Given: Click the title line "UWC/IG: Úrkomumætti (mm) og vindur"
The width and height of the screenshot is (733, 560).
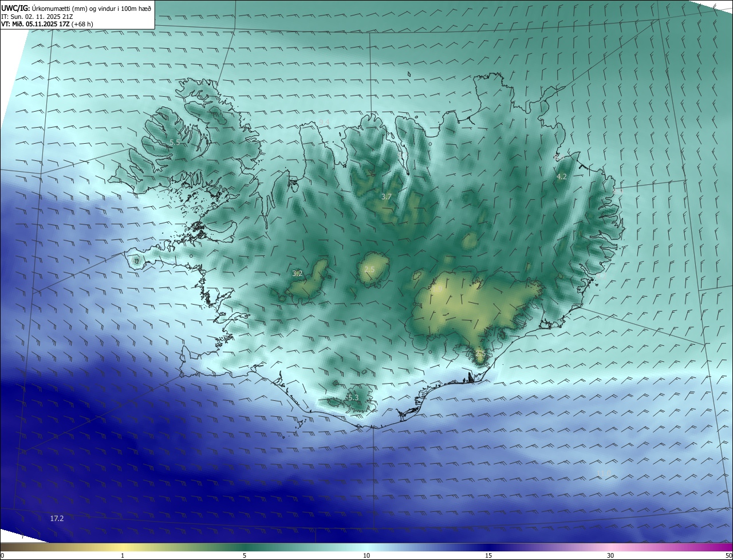Looking at the screenshot, I should click(x=76, y=8).
